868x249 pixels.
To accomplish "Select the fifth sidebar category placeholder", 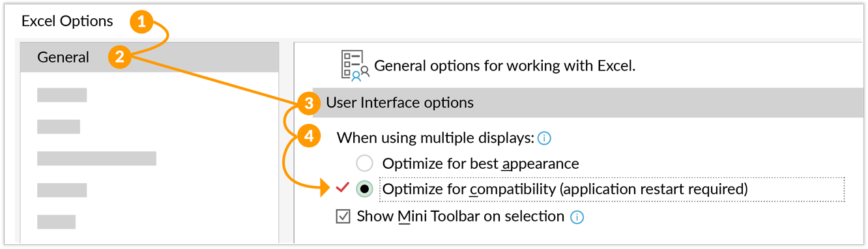I will pos(62,190).
